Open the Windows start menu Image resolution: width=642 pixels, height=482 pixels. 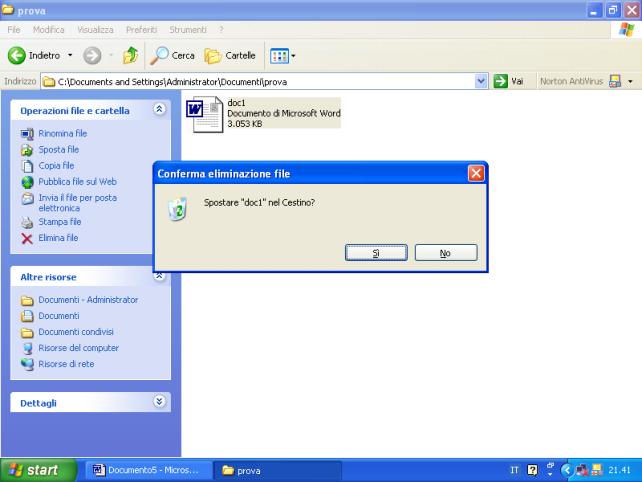click(x=39, y=470)
